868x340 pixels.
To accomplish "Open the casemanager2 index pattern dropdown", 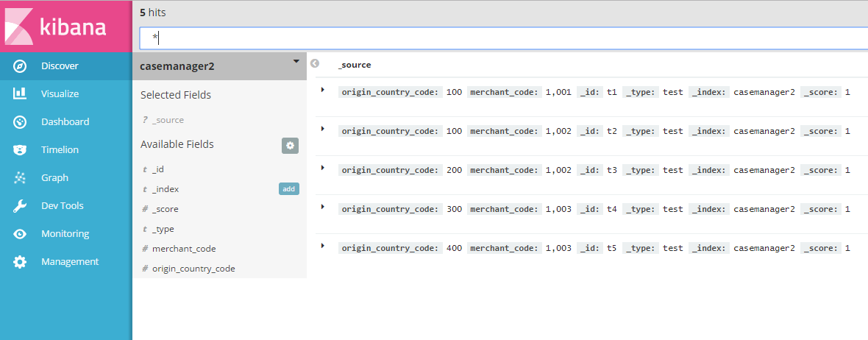I will (296, 62).
